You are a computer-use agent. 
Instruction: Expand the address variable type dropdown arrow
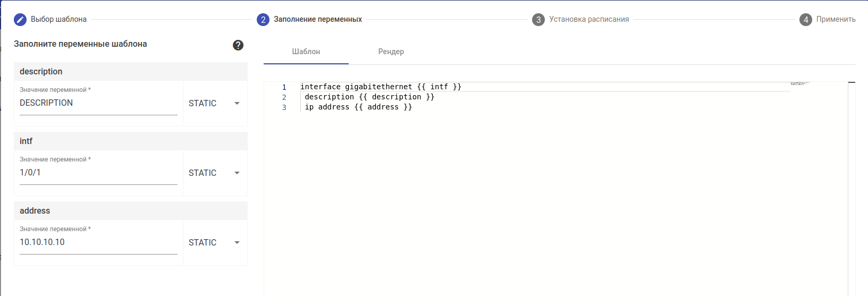pyautogui.click(x=237, y=242)
